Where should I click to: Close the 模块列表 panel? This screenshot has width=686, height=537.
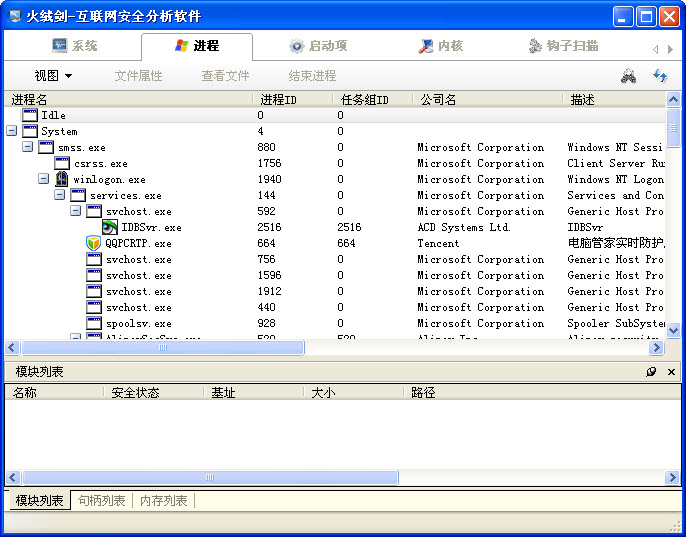pyautogui.click(x=671, y=372)
